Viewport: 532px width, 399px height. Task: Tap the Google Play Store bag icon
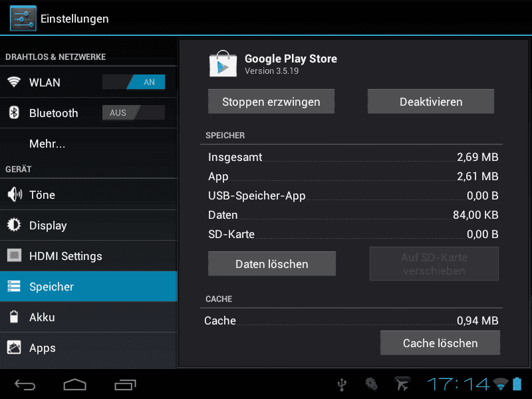[223, 64]
